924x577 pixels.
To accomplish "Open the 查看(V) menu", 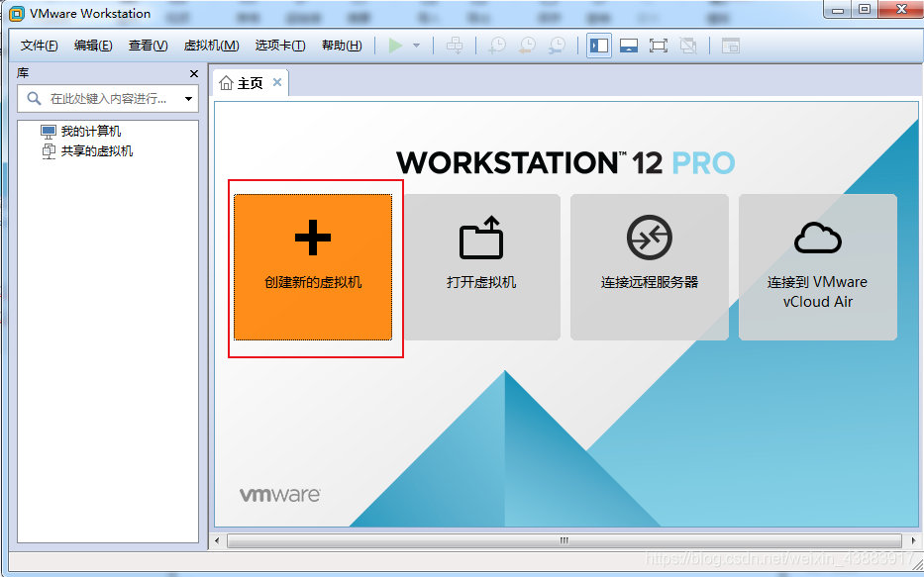I will 148,46.
